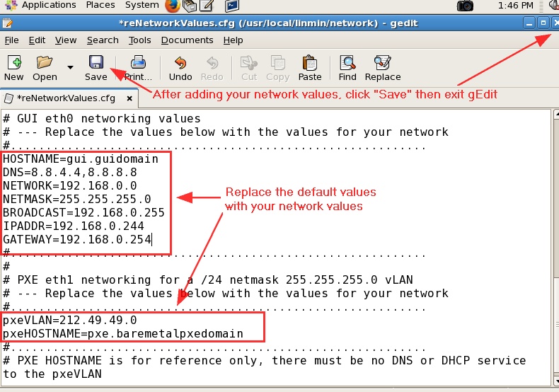Viewport: 559px width, 392px height.
Task: Place cursor on pxeVLAN=212.49.49.0 line
Action: 70,320
